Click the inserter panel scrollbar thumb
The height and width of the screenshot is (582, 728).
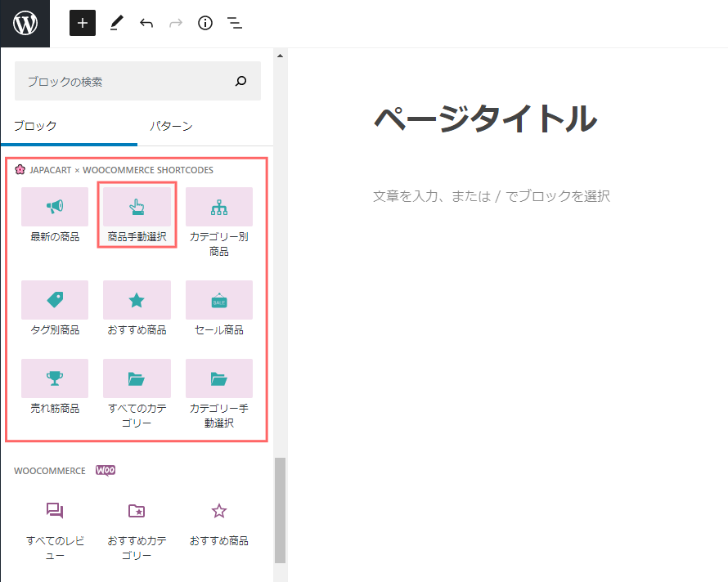[x=280, y=510]
